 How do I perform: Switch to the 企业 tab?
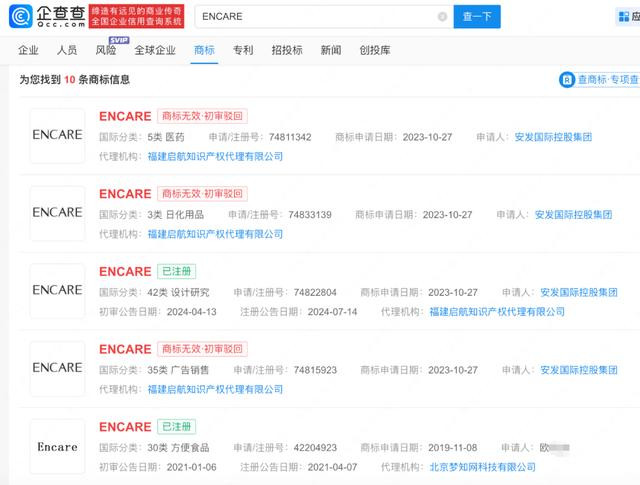click(28, 50)
